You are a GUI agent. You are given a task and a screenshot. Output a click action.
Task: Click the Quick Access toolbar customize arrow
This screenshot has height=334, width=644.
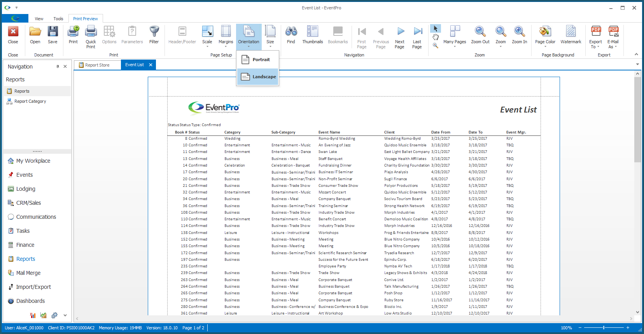click(x=16, y=7)
